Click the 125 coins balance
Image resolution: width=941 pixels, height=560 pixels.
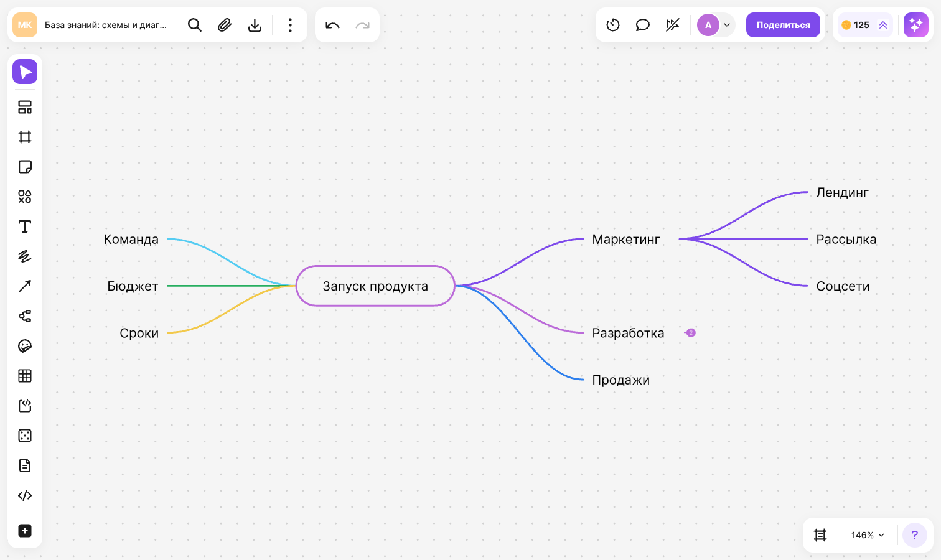click(856, 25)
